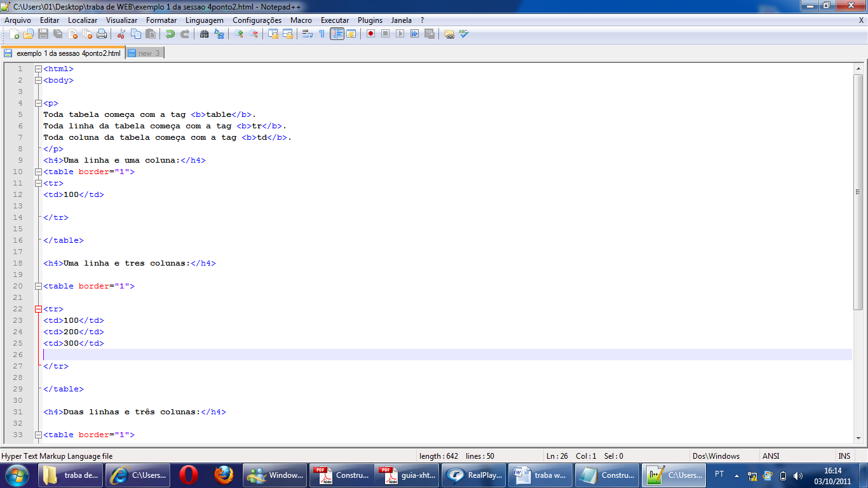Switch to the new 3 tab
Image resolution: width=868 pixels, height=488 pixels.
click(x=145, y=53)
